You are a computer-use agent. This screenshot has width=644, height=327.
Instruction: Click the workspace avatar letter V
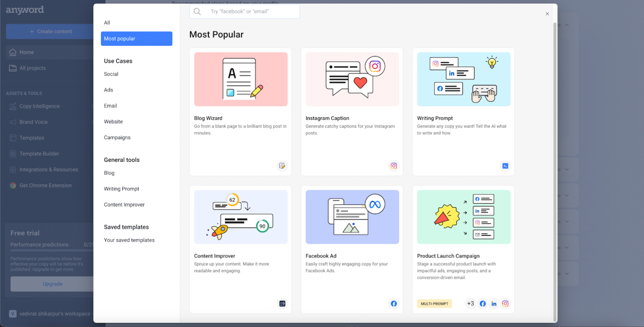13,314
